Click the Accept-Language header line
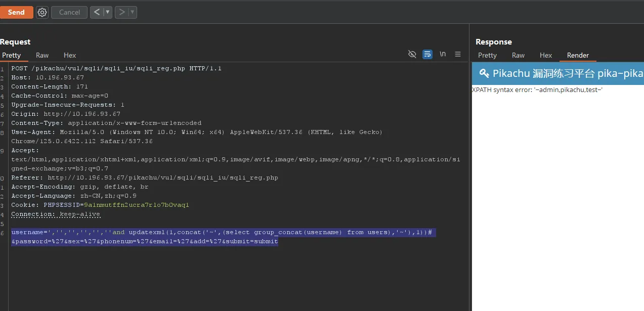Viewport: 644px width, 311px height. coord(74,196)
